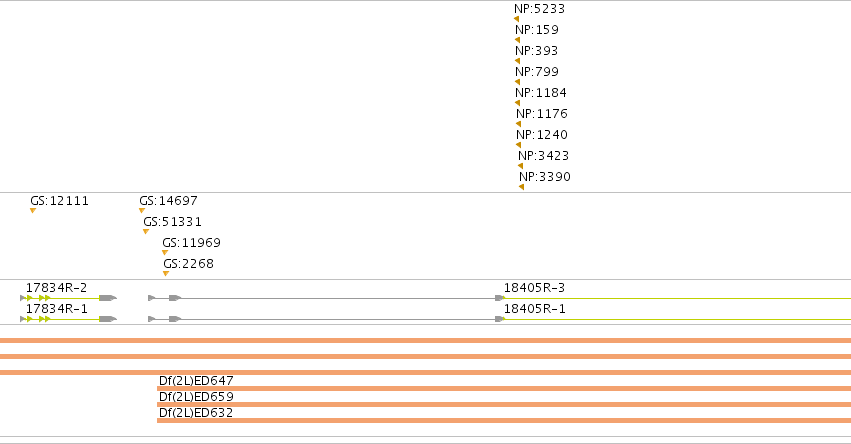This screenshot has width=851, height=444.
Task: Click the NP:799 insertion marker triangle
Action: 518,83
